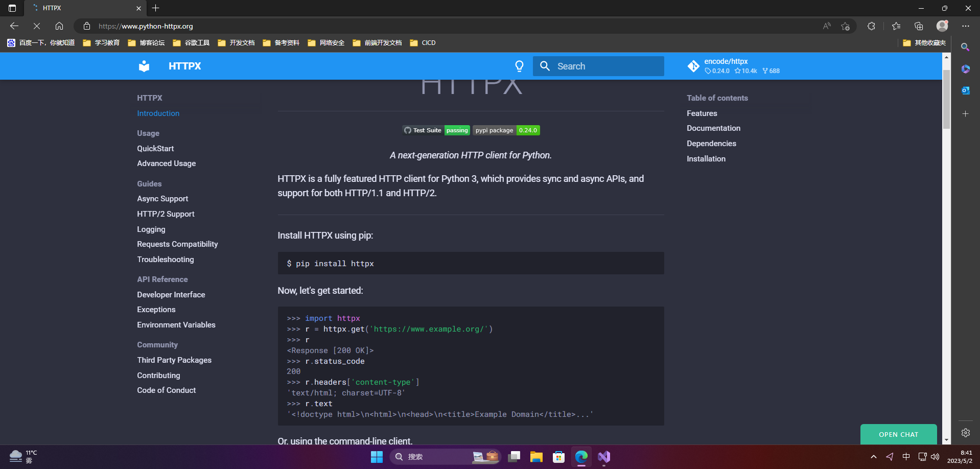Open the Async Support guide
Screen dimensions: 980x469
[162, 199]
